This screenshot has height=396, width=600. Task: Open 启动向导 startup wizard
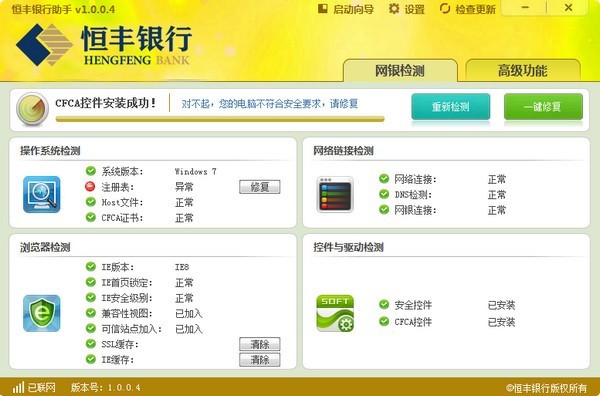pos(346,9)
